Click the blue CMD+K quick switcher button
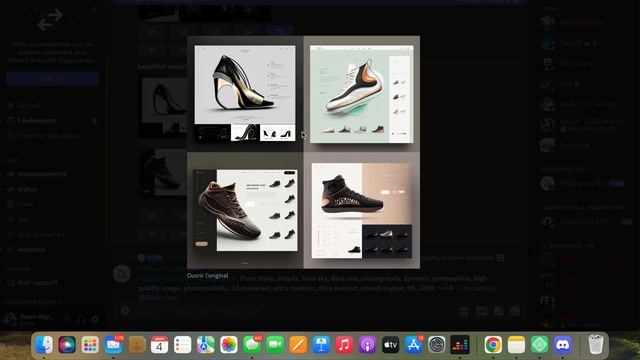This screenshot has width=640, height=360. pos(52,78)
